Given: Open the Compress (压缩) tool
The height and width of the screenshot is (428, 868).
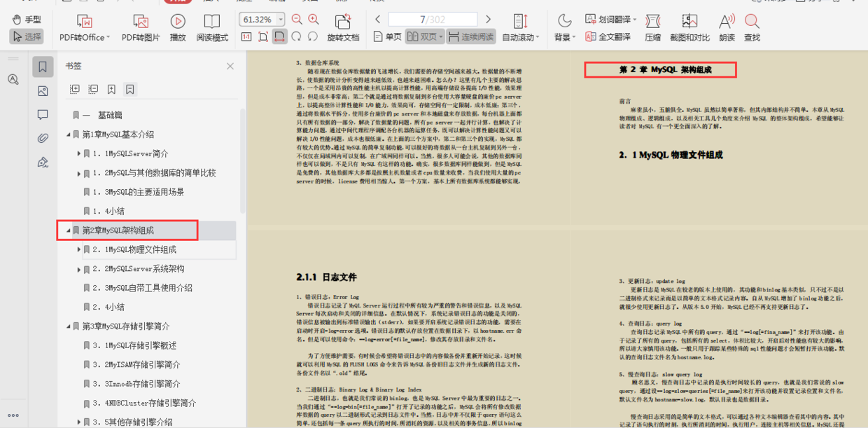Looking at the screenshot, I should click(652, 27).
